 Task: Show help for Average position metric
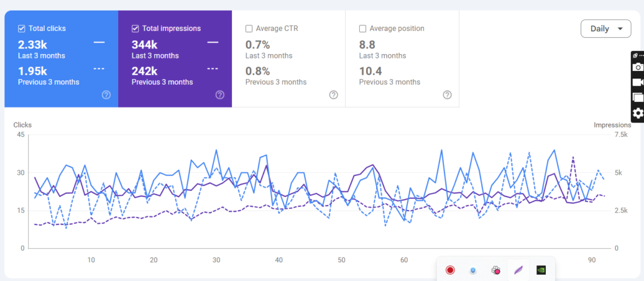447,95
